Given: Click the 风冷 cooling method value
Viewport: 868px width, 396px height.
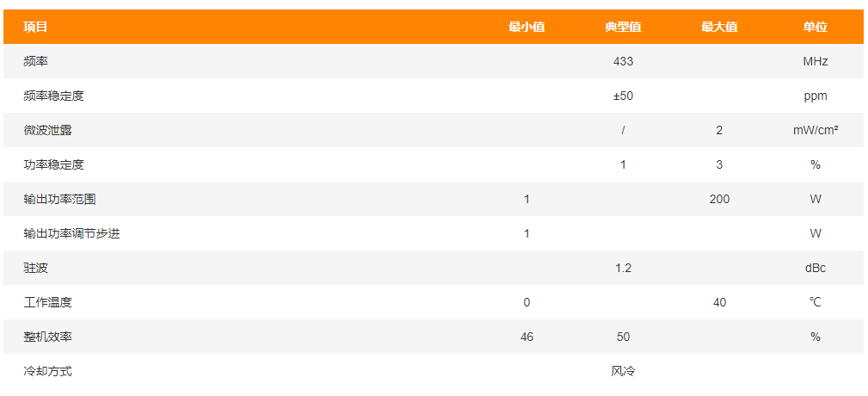Looking at the screenshot, I should point(623,371).
